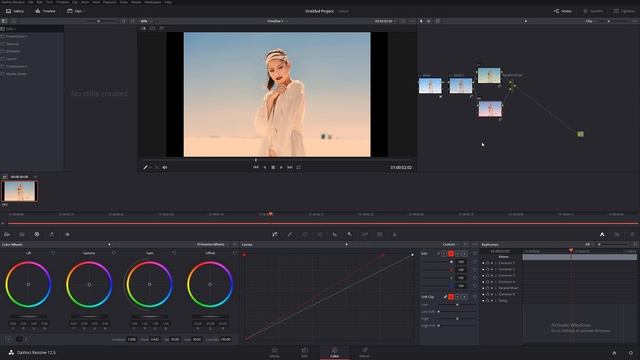The height and width of the screenshot is (360, 640).
Task: Toggle the Nodes panel button
Action: [563, 11]
